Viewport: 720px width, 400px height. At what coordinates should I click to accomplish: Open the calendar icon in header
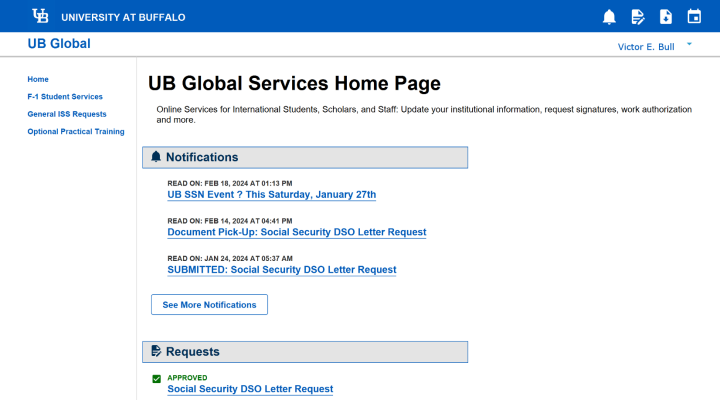coord(694,16)
